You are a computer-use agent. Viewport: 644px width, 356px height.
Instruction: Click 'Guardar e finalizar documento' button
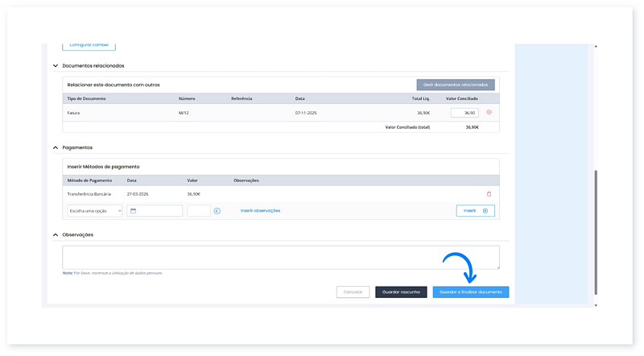click(470, 292)
